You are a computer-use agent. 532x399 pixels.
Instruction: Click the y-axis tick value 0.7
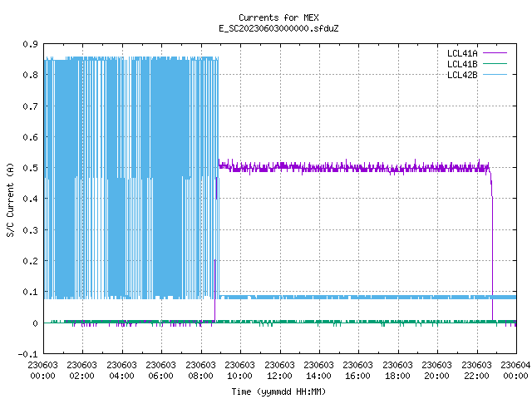click(30, 106)
